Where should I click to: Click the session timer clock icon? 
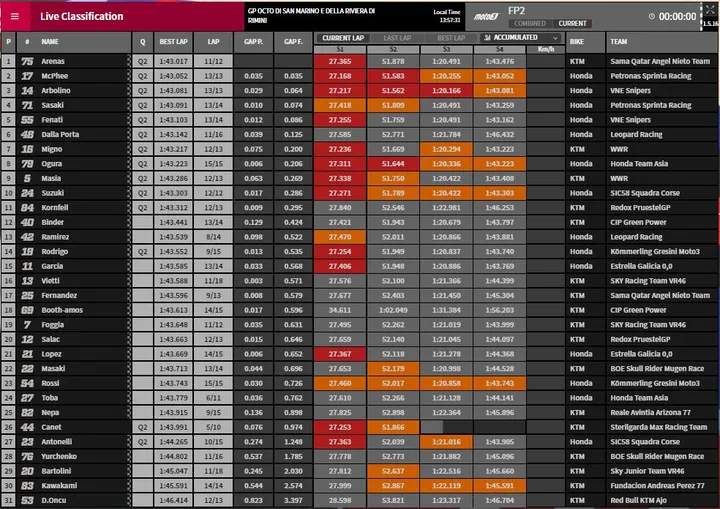point(652,17)
